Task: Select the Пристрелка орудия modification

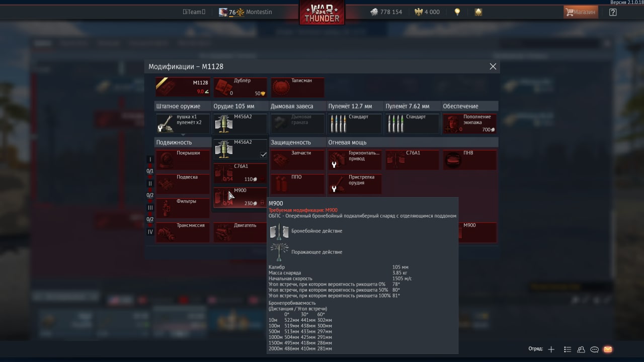Action: (355, 184)
